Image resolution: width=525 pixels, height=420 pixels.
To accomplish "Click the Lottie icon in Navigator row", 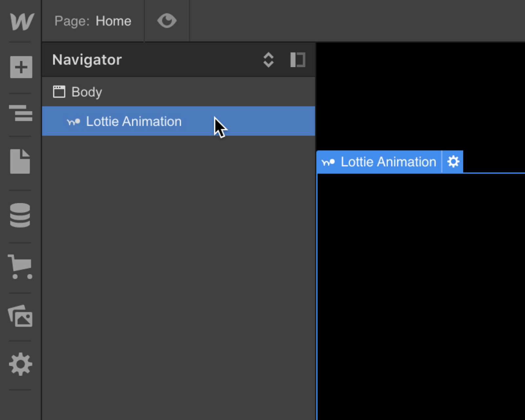I will pos(73,122).
